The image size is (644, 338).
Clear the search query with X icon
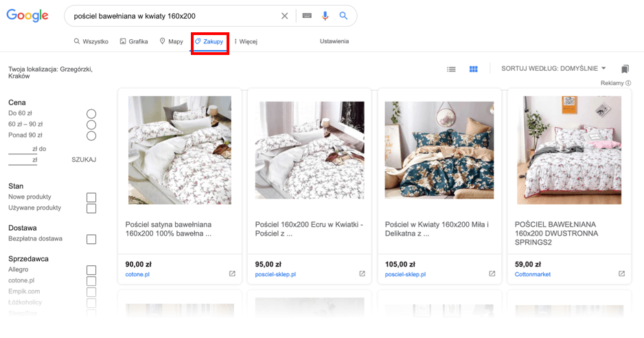[285, 16]
